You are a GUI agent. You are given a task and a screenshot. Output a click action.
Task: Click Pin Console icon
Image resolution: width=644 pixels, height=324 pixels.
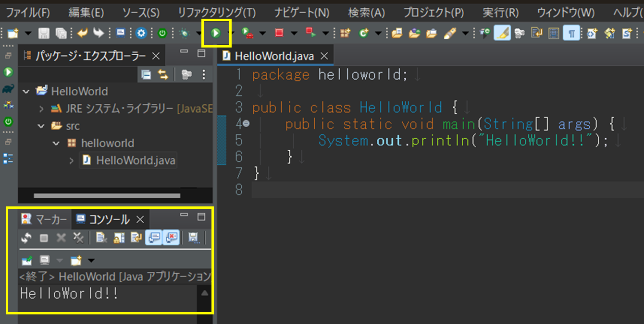tap(26, 260)
